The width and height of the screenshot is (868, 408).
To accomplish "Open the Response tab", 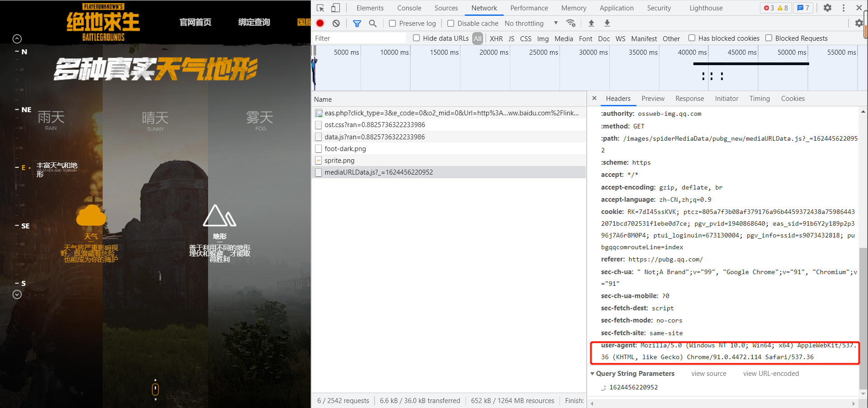I will click(689, 98).
